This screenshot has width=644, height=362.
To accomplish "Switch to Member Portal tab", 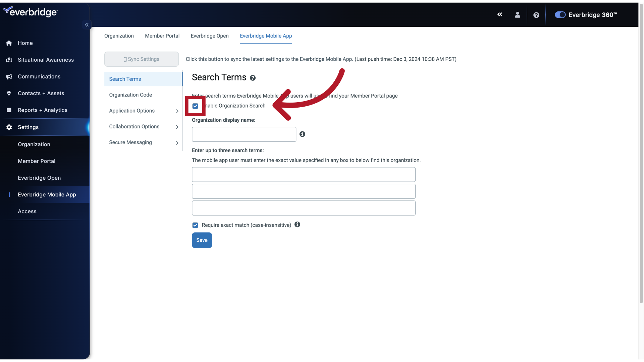I will pyautogui.click(x=162, y=36).
